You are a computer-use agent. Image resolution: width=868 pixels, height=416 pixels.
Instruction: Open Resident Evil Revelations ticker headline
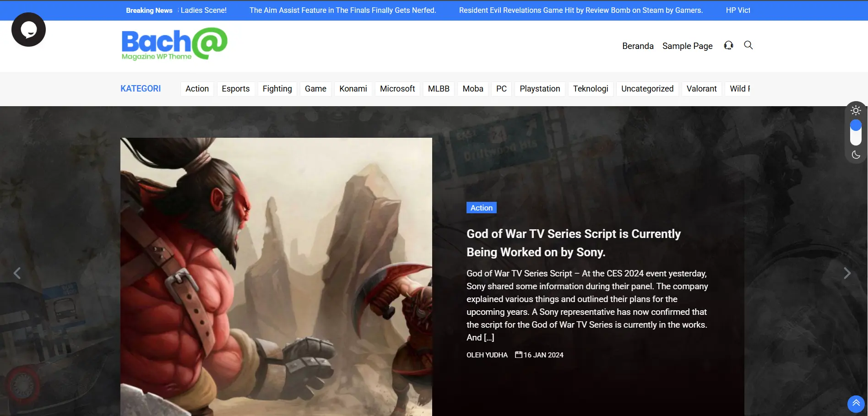pos(581,10)
